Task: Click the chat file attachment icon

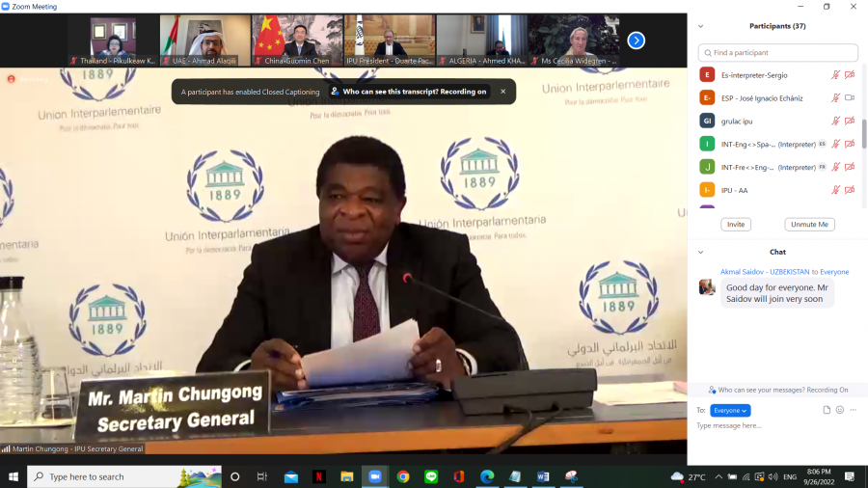Action: point(827,410)
